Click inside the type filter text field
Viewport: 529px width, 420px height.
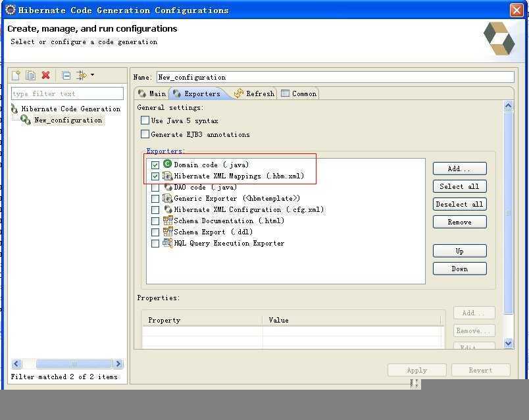[67, 93]
